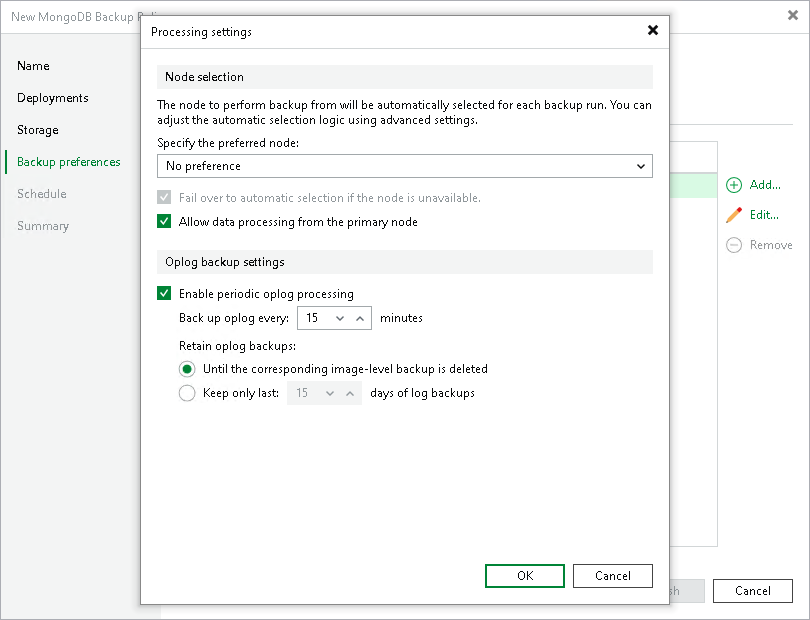Screen dimensions: 810x620
Task: Choose the Keep only last retention option
Action: pyautogui.click(x=187, y=393)
